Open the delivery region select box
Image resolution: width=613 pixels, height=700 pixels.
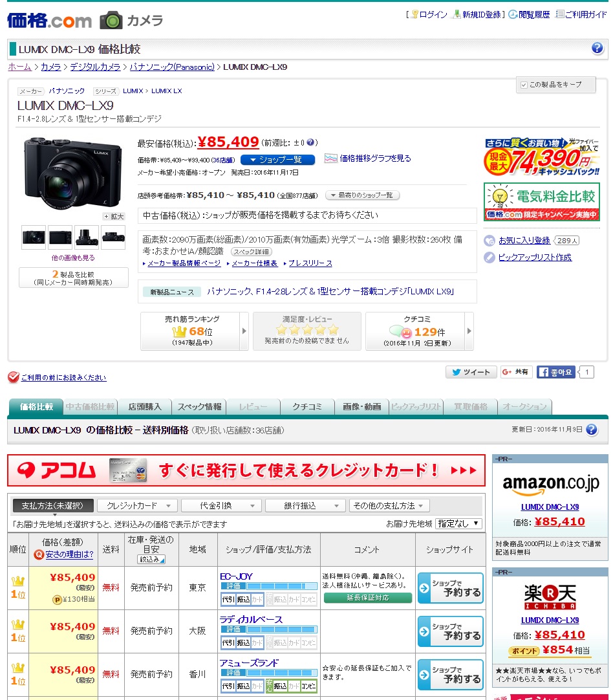(458, 523)
